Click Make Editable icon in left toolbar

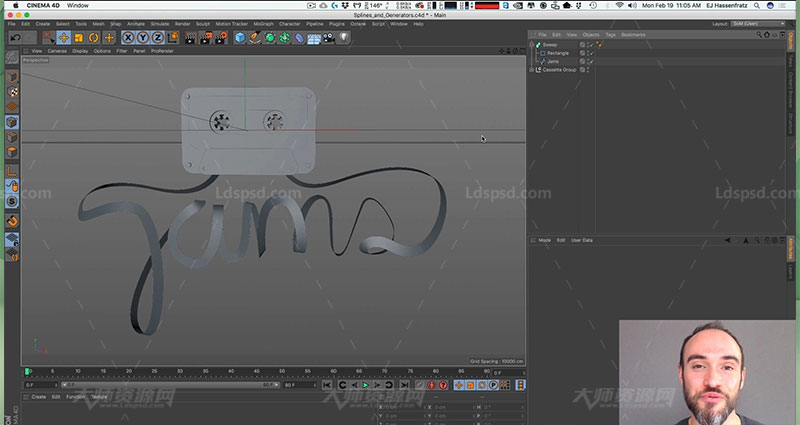pyautogui.click(x=12, y=58)
